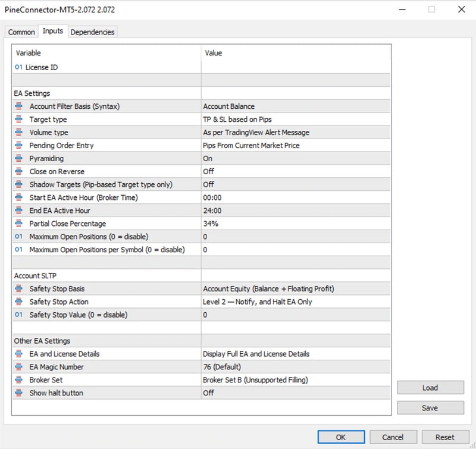Click the icon beside Maximum Open Positions per Symbol
Viewport: 476px width, 449px height.
(19, 250)
